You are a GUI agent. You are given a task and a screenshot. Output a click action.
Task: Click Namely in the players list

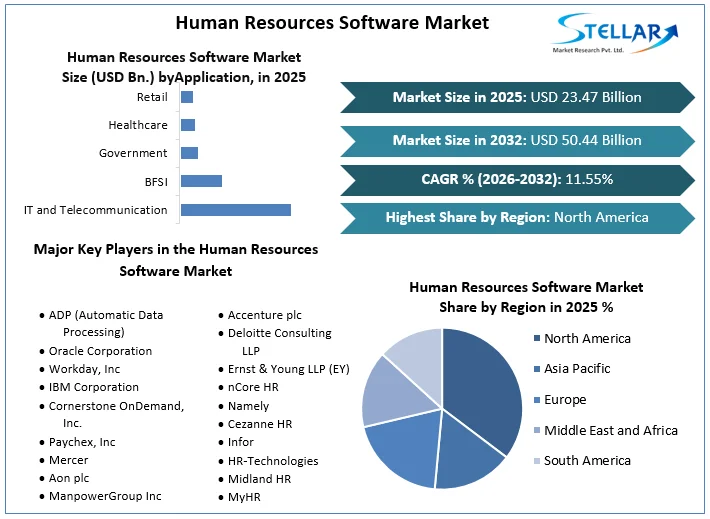click(x=245, y=406)
